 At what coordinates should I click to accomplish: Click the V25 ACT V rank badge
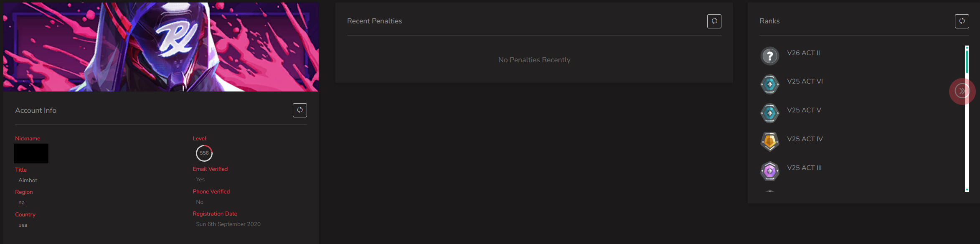point(770,113)
